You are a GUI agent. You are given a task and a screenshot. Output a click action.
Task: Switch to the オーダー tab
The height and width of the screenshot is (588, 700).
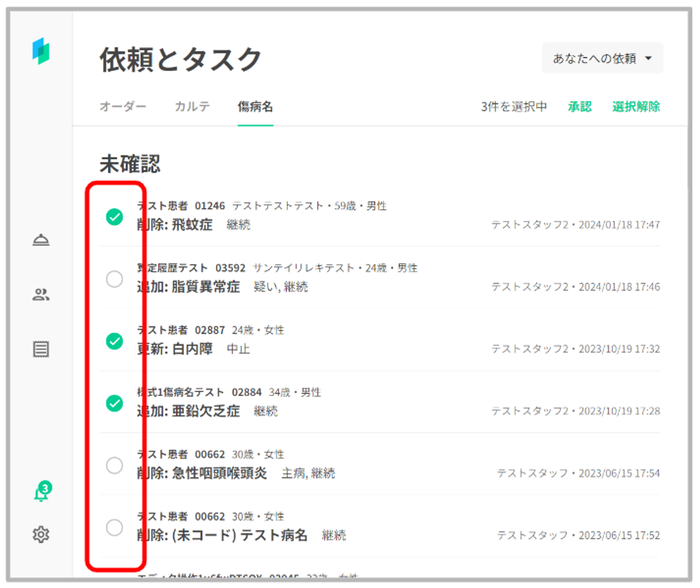click(123, 106)
